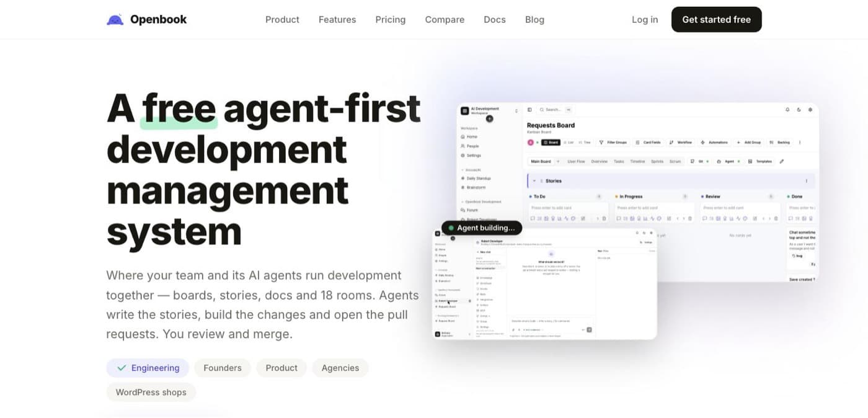The width and height of the screenshot is (868, 418).
Task: Switch to the Sprints tab in preview
Action: tap(657, 161)
